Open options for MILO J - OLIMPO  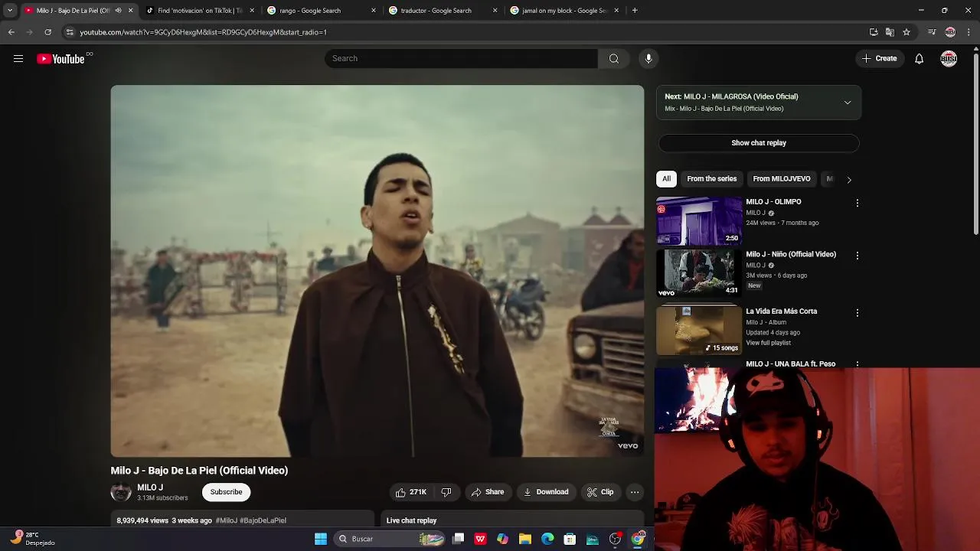click(x=857, y=203)
